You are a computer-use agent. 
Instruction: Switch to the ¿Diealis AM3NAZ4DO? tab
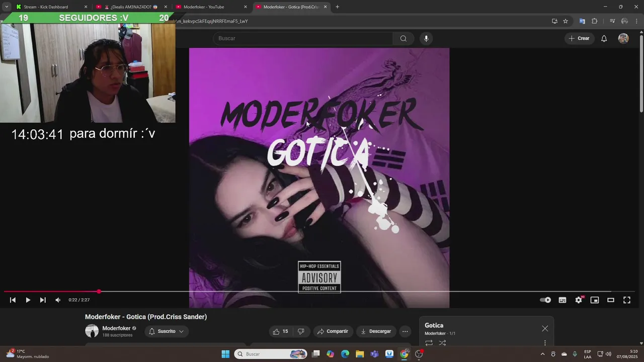click(x=131, y=7)
